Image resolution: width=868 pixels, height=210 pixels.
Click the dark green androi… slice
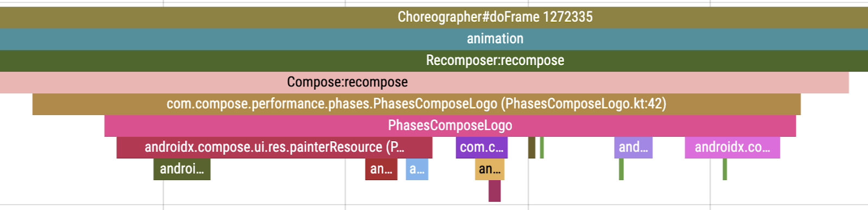[182, 169]
